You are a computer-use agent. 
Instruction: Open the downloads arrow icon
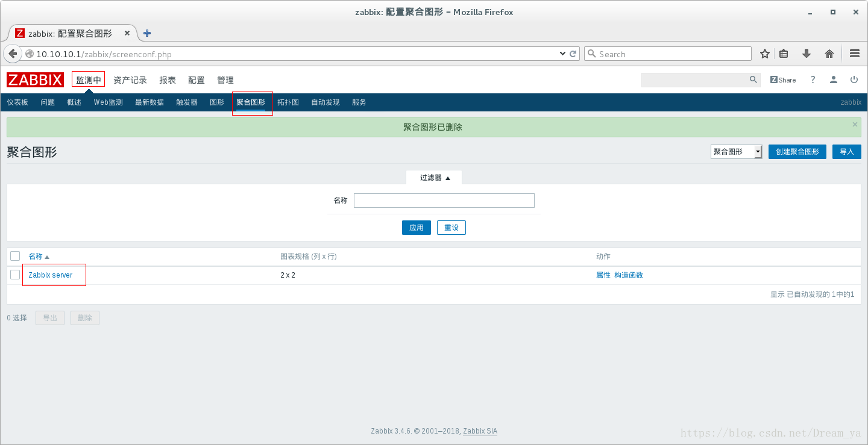pos(807,54)
